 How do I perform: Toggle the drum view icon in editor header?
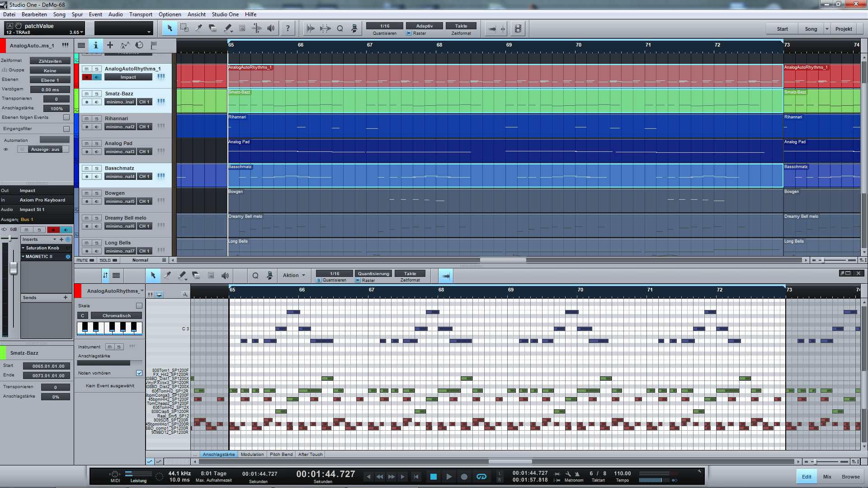[x=159, y=294]
